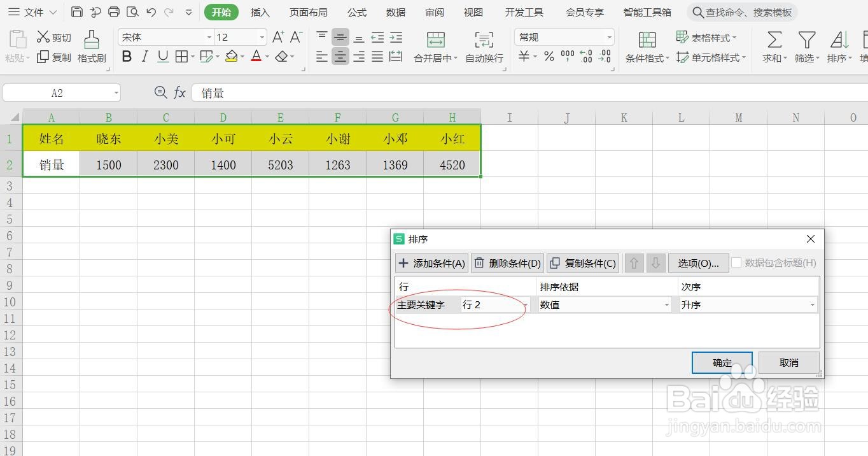Switch to 插入 tab
Viewport: 868px width, 456px height.
(x=260, y=12)
